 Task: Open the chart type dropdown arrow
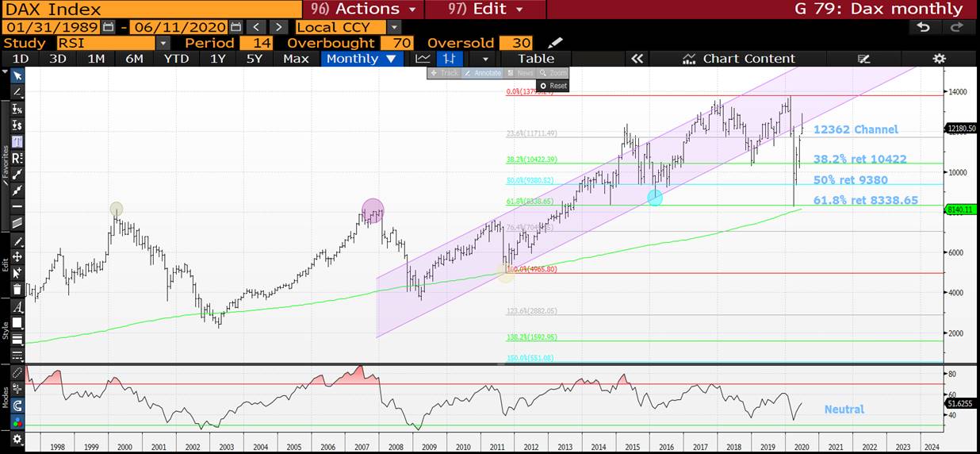pyautogui.click(x=484, y=59)
